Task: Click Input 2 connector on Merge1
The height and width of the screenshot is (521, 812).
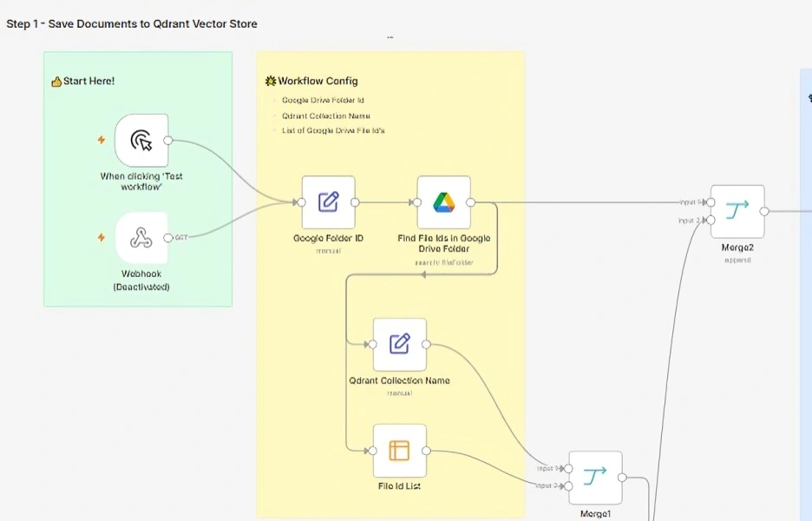Action: point(568,486)
